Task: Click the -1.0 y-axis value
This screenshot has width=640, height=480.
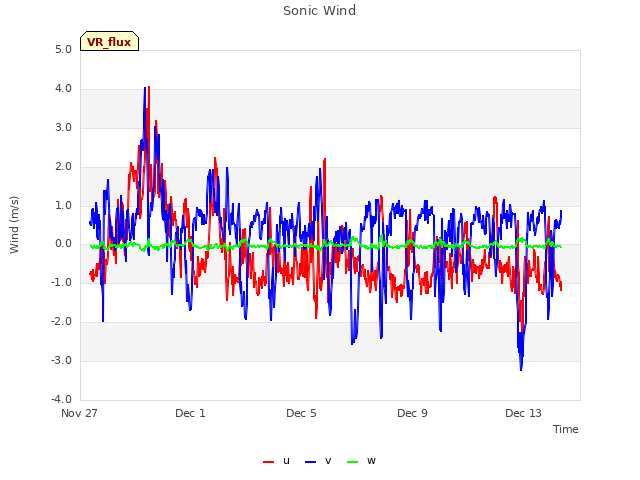Action: [62, 282]
